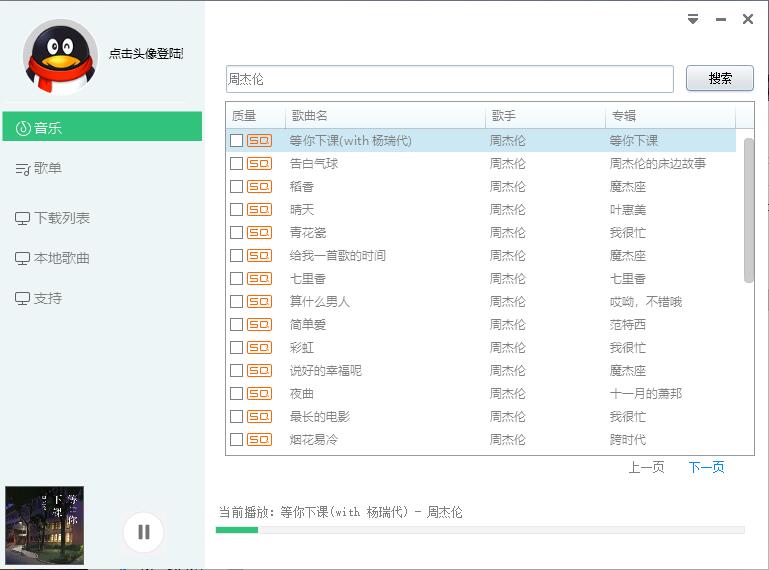Check the box for 简单爱
This screenshot has width=769, height=570.
click(x=236, y=324)
